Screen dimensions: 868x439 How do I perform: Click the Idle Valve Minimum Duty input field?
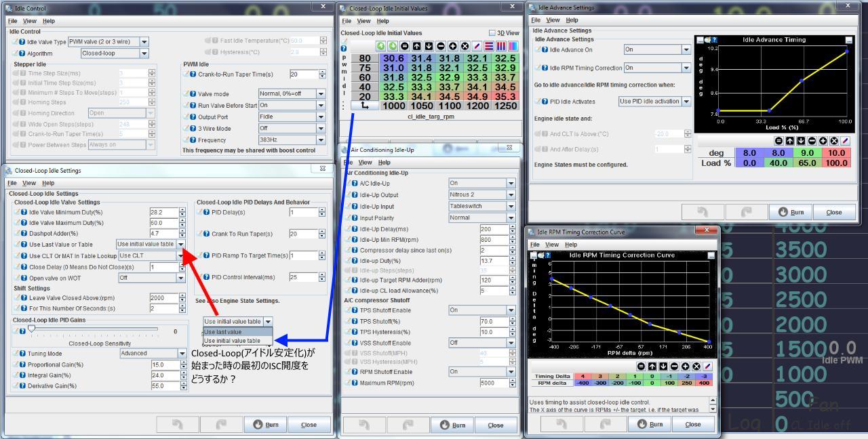(163, 212)
